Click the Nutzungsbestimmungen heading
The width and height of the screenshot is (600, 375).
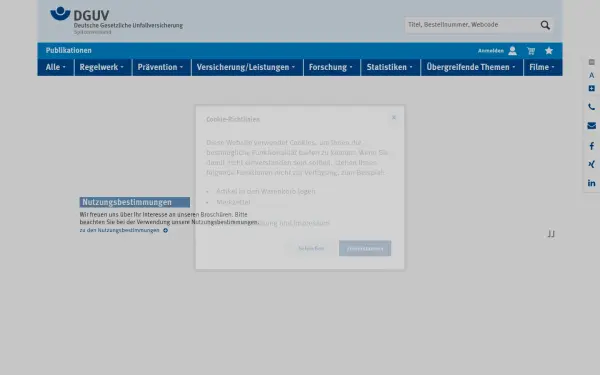(135, 202)
